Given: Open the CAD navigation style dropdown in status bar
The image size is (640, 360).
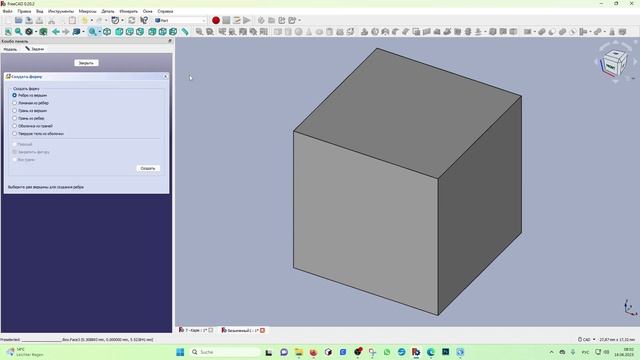Looking at the screenshot, I should [x=587, y=340].
